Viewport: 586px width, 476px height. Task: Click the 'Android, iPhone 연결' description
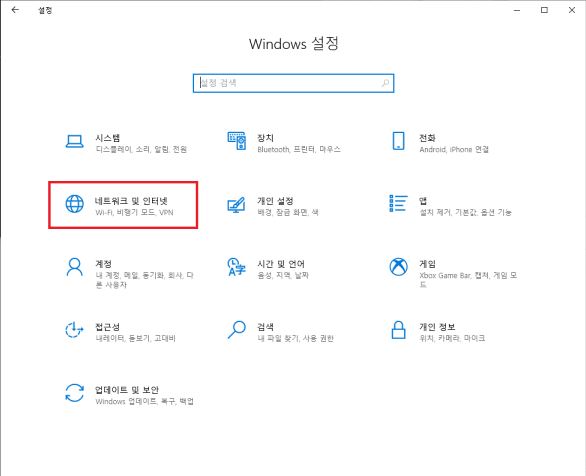[454, 149]
